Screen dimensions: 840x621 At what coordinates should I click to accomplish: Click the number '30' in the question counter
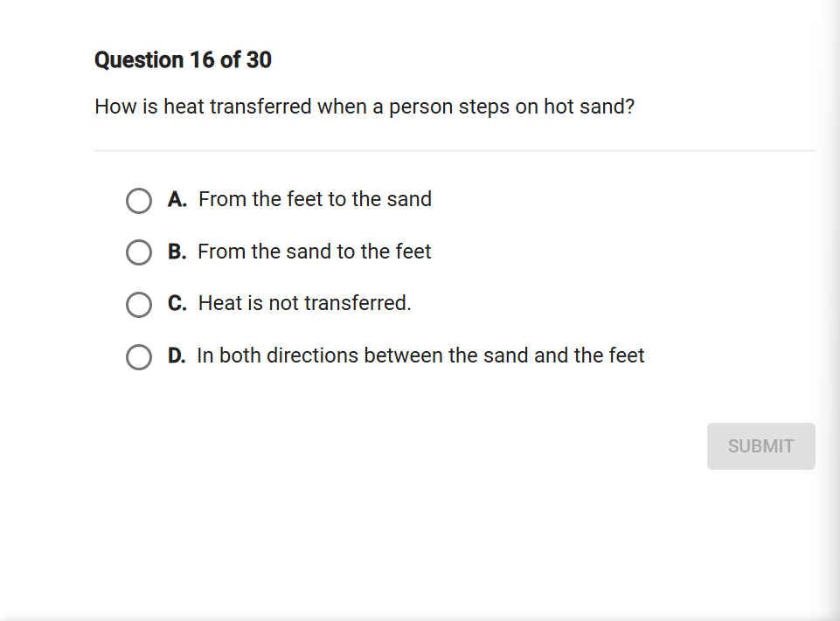tap(259, 60)
